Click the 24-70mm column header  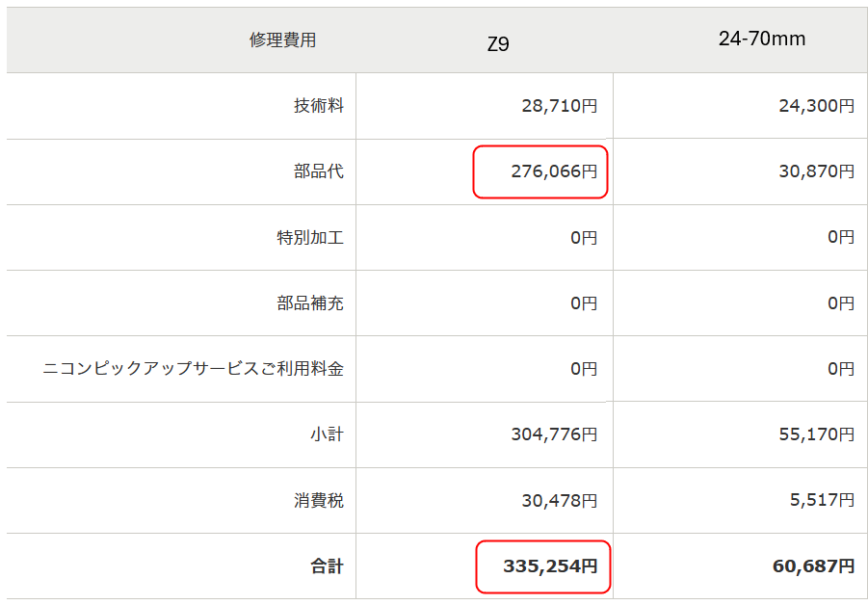coord(761,39)
